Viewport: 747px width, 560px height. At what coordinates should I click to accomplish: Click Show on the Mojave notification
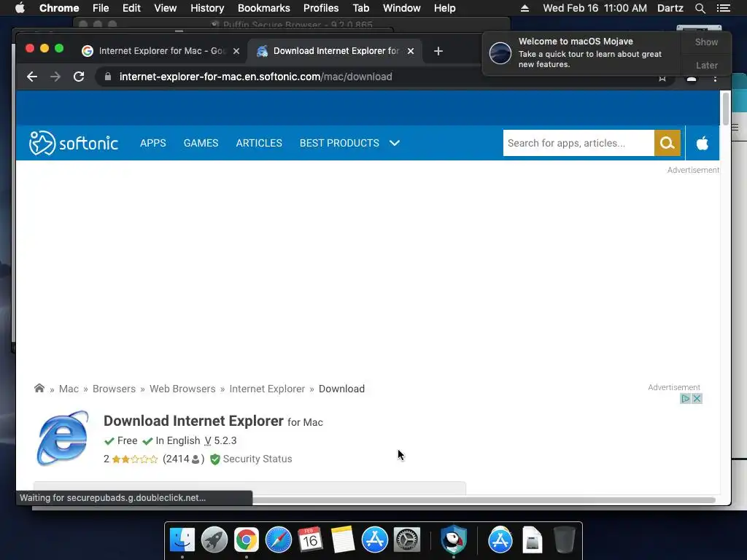coord(706,42)
